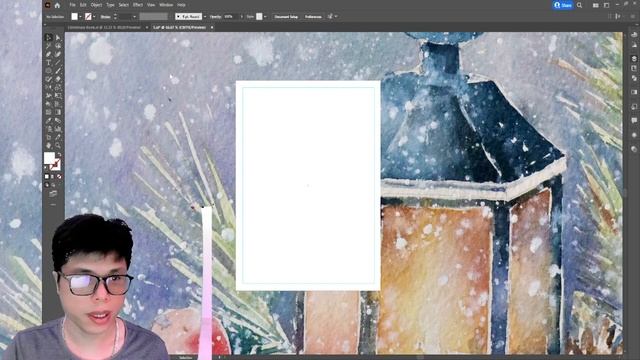Select the Pen tool
This screenshot has height=360, width=640.
[x=49, y=53]
